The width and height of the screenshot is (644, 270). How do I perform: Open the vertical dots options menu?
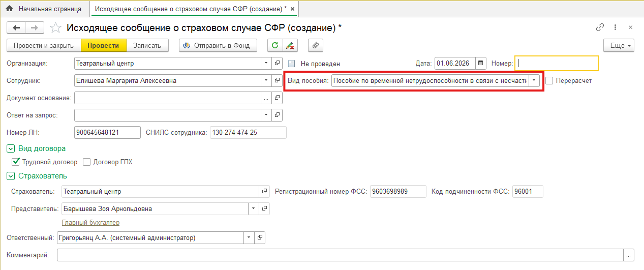pos(616,27)
